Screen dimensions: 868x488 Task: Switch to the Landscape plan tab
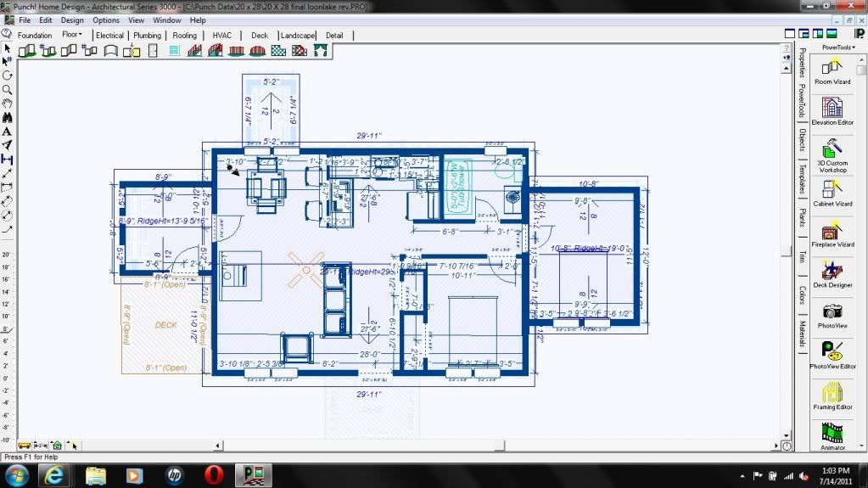[x=298, y=35]
